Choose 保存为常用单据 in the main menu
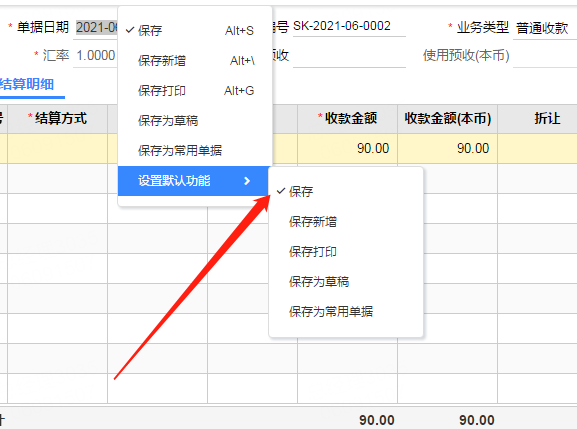 [196, 150]
